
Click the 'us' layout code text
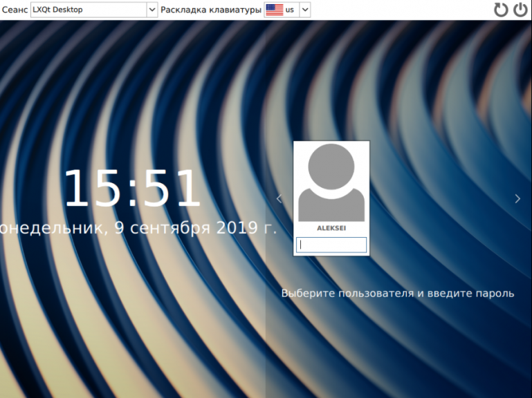pyautogui.click(x=289, y=10)
